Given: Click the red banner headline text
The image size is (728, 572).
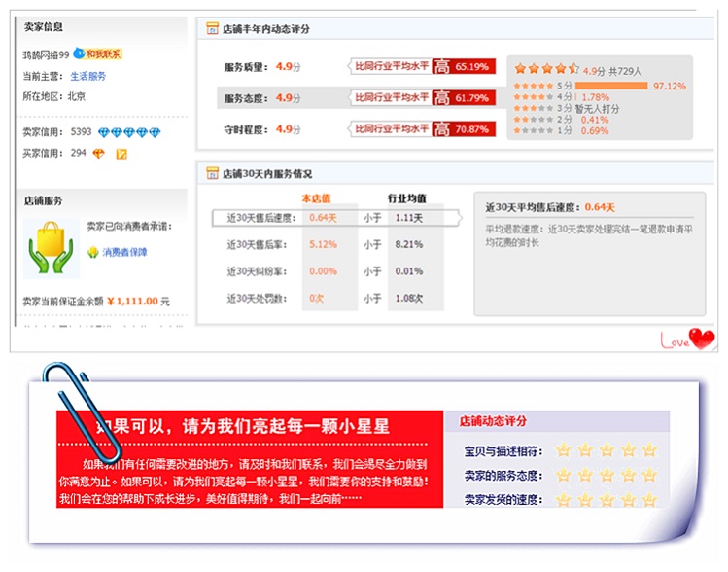Looking at the screenshot, I should click(x=242, y=426).
